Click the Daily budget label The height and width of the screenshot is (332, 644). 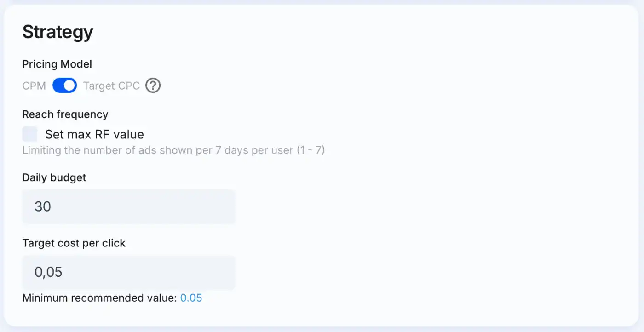click(x=54, y=177)
